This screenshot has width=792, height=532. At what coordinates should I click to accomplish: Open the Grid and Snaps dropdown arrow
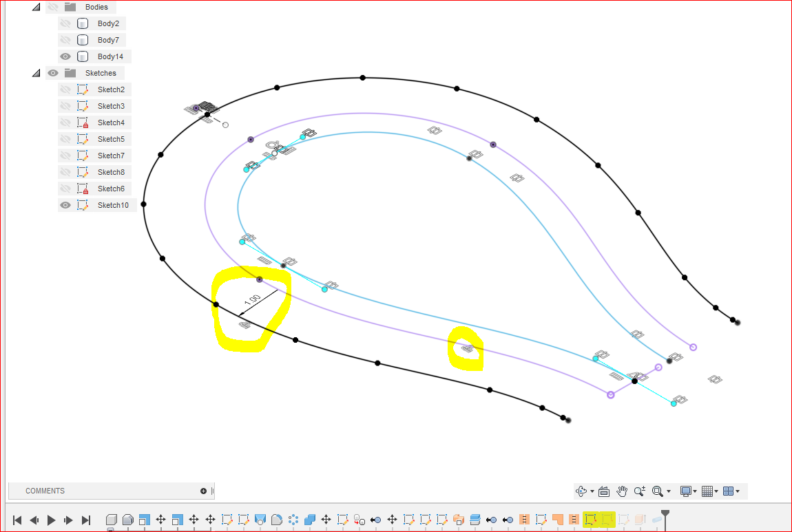click(716, 491)
